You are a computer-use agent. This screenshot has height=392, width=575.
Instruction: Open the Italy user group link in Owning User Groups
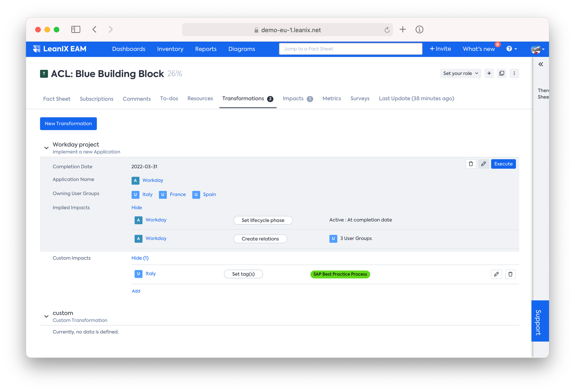pos(147,194)
